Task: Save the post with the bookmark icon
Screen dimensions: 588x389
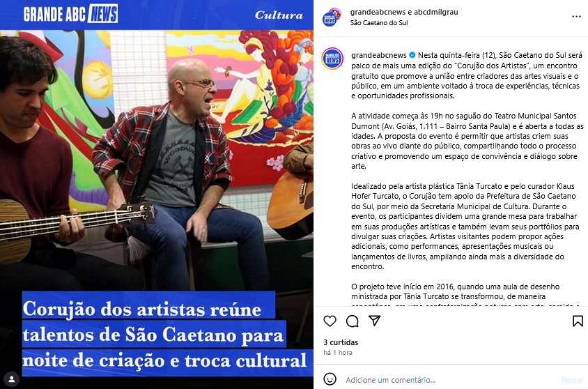Action: pyautogui.click(x=578, y=321)
